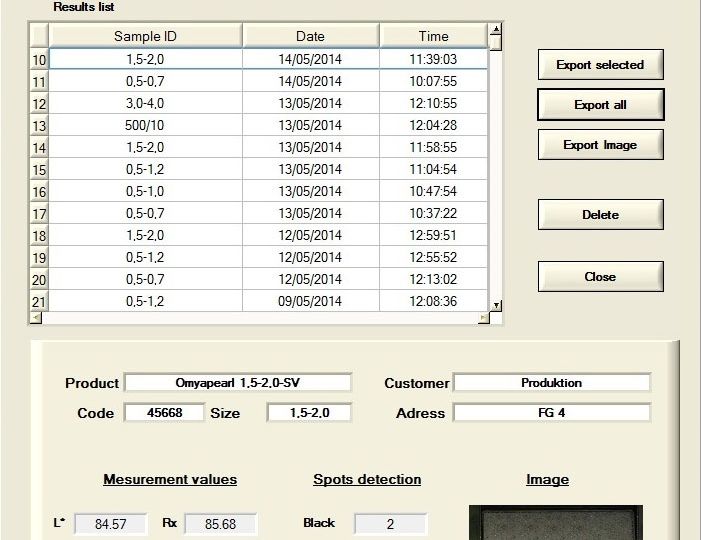Click the Customer field Produktion

(552, 383)
